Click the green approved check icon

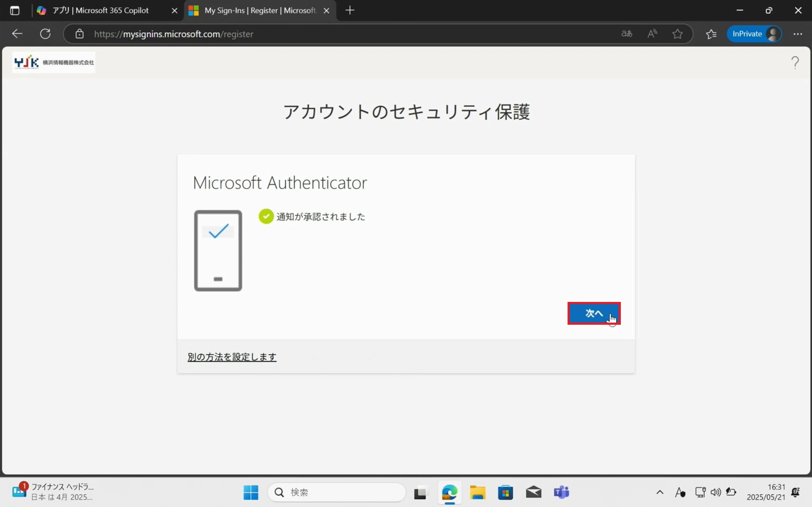(266, 216)
